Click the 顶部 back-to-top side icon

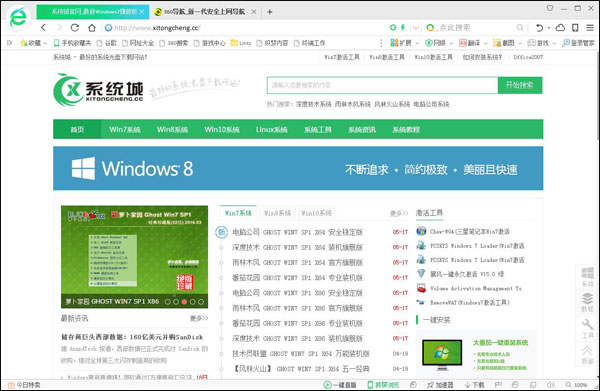click(x=587, y=354)
